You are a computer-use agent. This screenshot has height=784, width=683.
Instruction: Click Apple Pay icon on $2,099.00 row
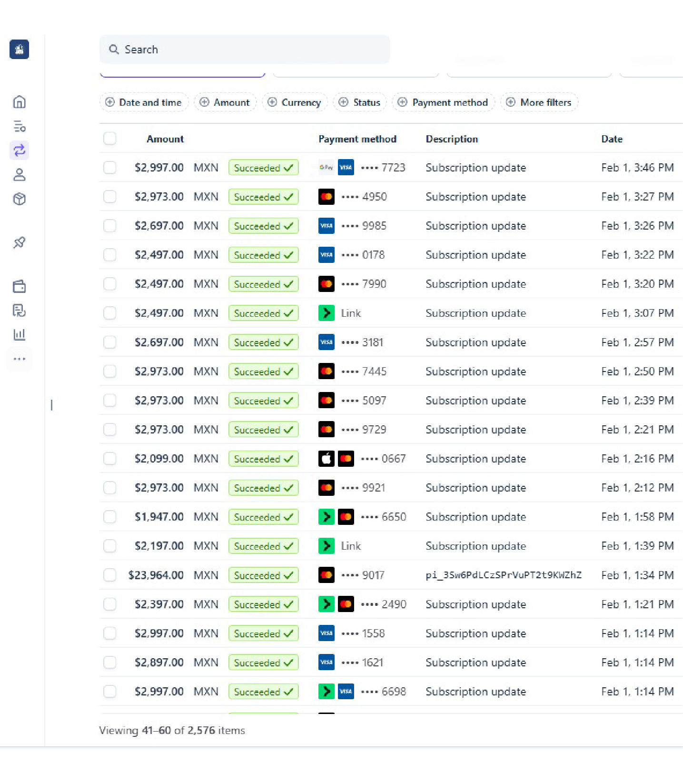[x=326, y=459]
